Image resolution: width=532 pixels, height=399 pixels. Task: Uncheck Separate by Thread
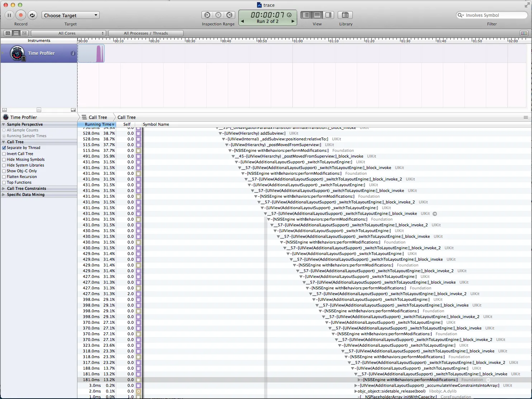tap(4, 148)
